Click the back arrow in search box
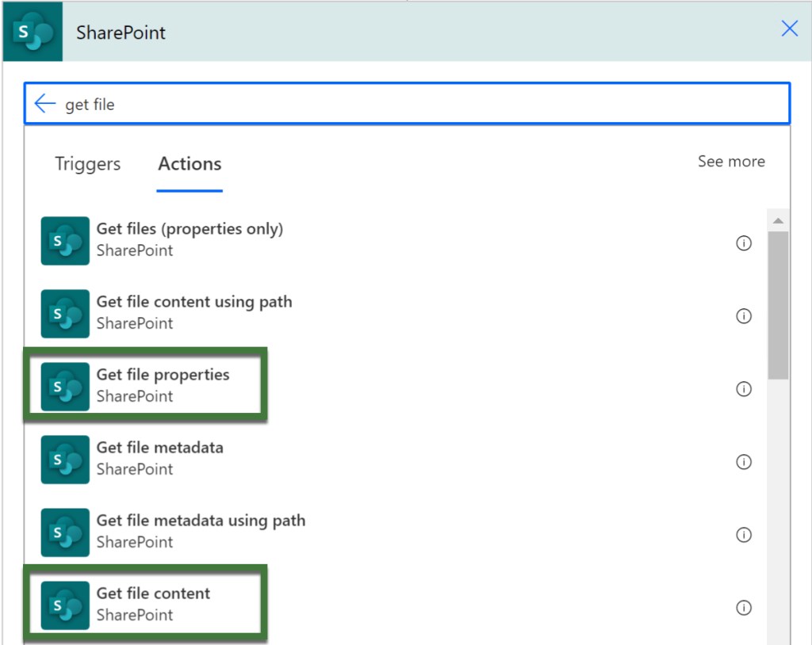The image size is (812, 645). point(45,104)
